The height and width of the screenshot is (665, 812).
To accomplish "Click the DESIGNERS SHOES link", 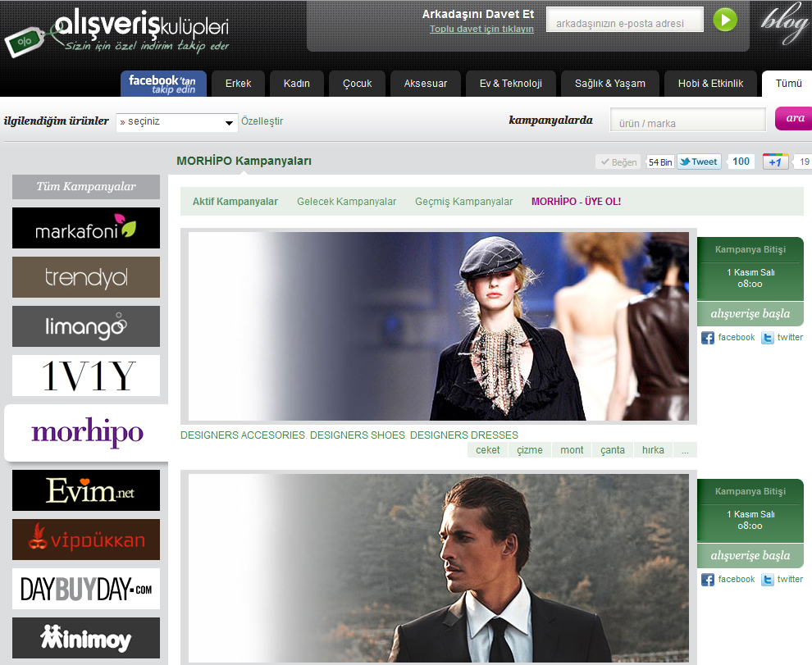I will (358, 435).
